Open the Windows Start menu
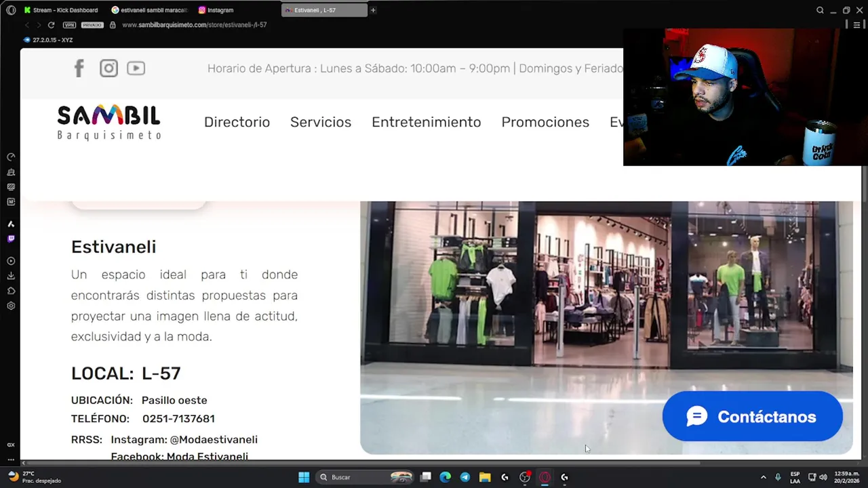The width and height of the screenshot is (868, 488). point(304,477)
